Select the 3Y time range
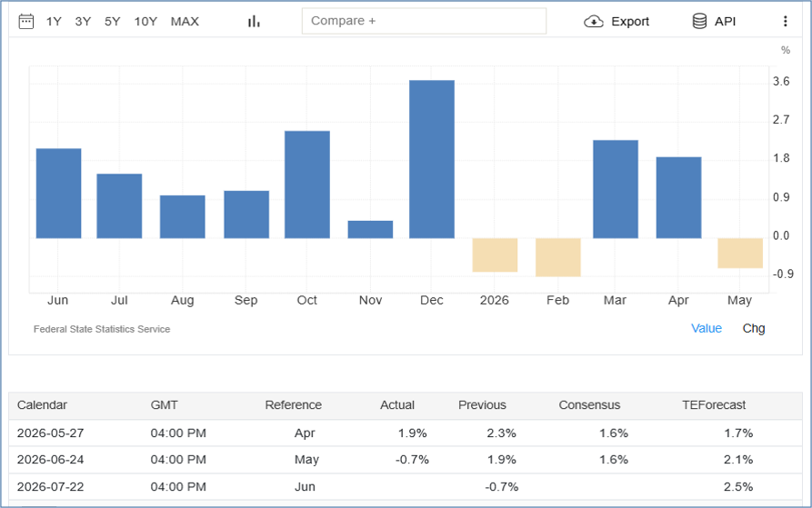This screenshot has height=508, width=812. 83,22
